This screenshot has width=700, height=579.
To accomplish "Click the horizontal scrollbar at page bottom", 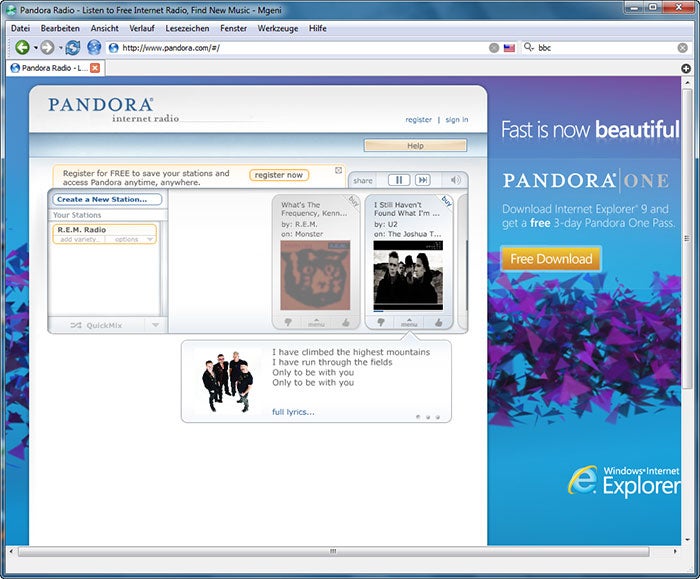I will (x=333, y=551).
